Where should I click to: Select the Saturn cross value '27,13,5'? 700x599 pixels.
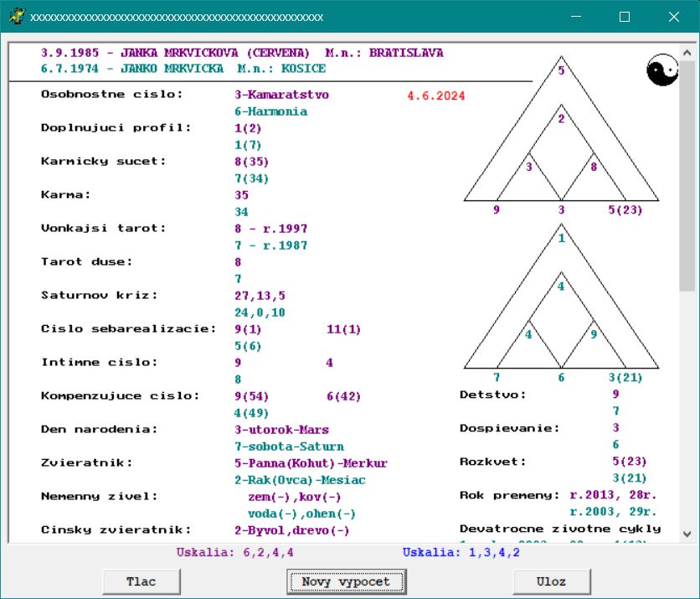click(x=260, y=296)
